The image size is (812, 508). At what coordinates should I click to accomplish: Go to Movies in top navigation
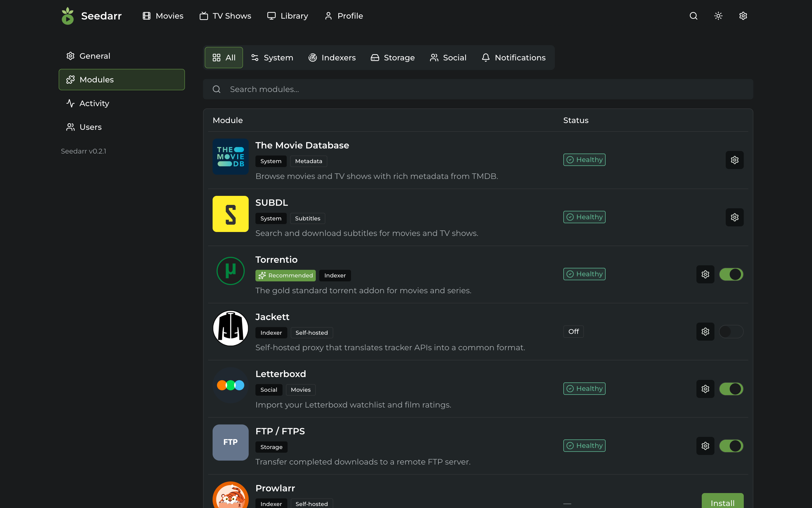pyautogui.click(x=163, y=16)
